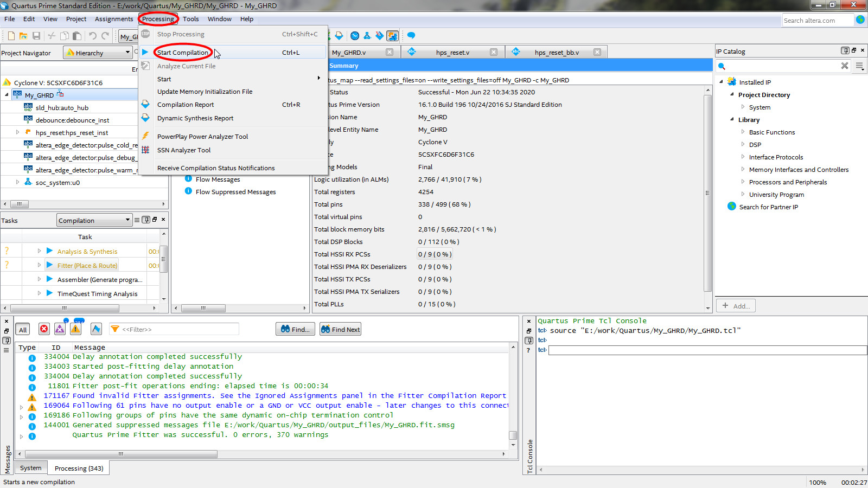Open the Compilation tasks dropdown

point(94,220)
